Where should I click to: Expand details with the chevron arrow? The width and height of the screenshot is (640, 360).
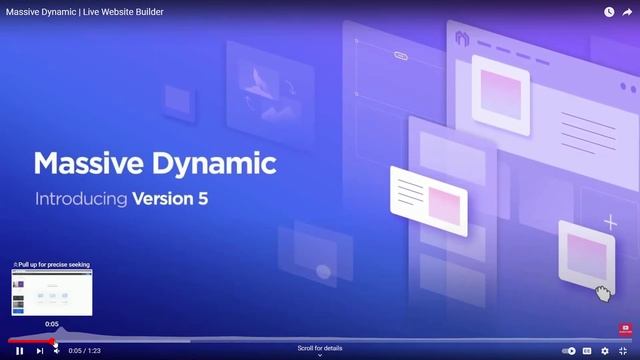(320, 356)
